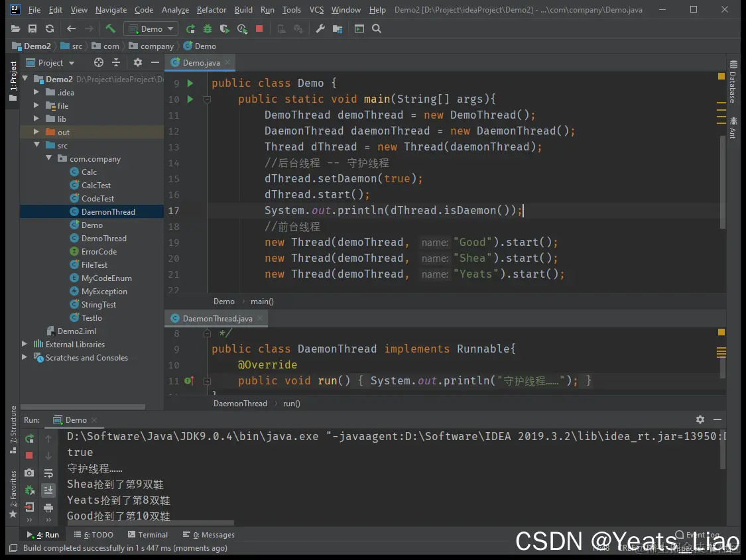This screenshot has height=560, width=746.
Task: Click the run gutter arrow beside main method
Action: (x=190, y=99)
